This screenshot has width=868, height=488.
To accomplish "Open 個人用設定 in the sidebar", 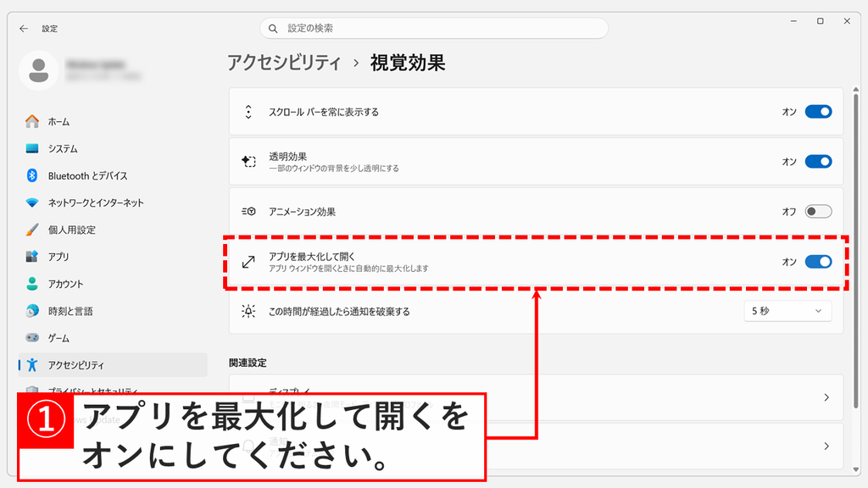I will coord(113,230).
